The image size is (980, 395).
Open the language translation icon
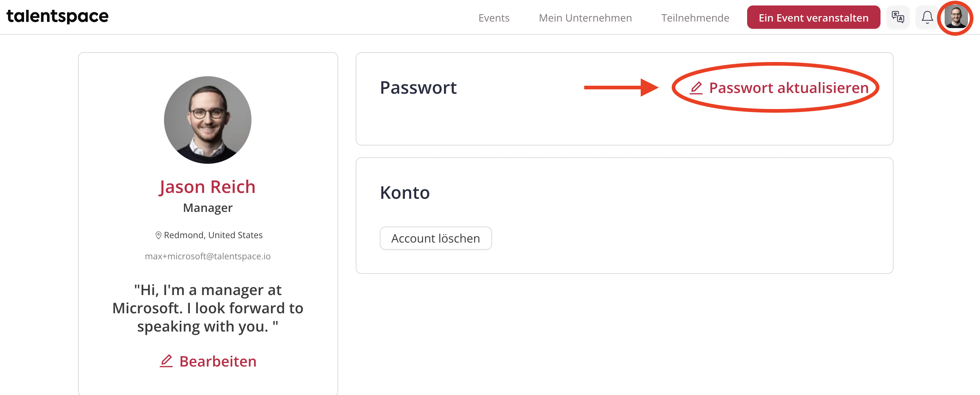tap(898, 17)
